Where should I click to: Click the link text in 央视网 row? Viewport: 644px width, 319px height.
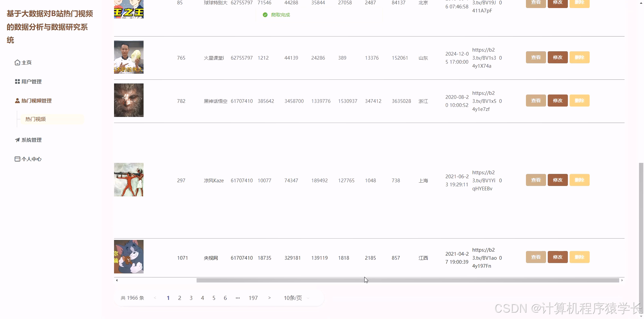[484, 258]
